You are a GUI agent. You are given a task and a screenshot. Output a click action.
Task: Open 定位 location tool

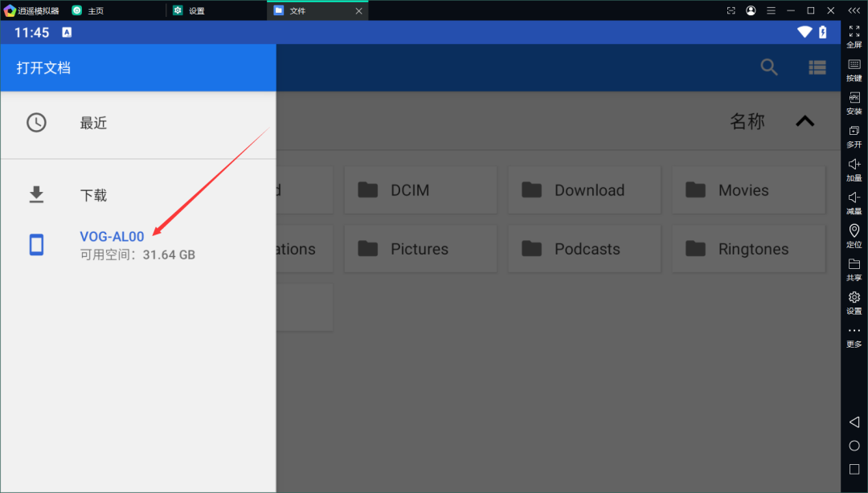pyautogui.click(x=854, y=236)
